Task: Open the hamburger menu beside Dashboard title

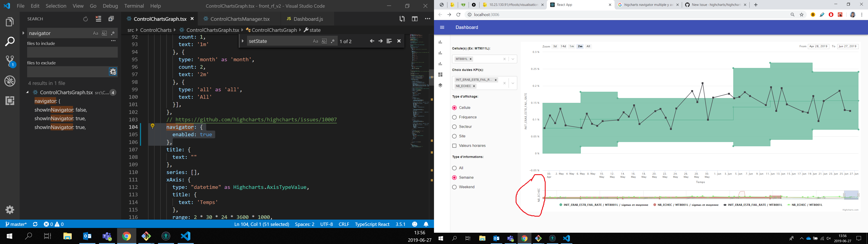Action: point(442,27)
